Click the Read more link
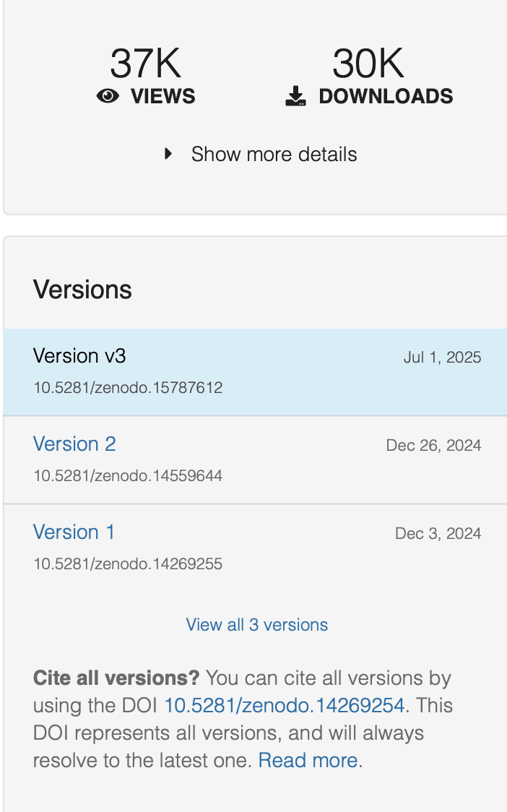The image size is (507, 812). click(308, 760)
